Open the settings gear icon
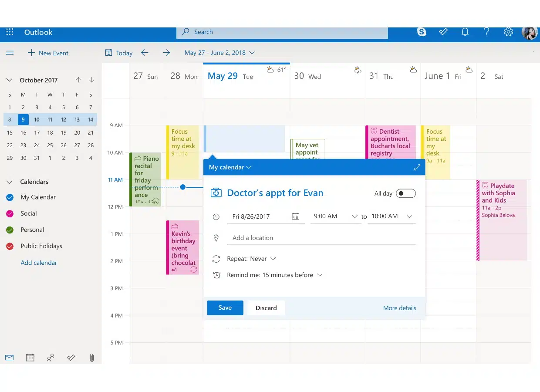The width and height of the screenshot is (540, 392). click(508, 32)
